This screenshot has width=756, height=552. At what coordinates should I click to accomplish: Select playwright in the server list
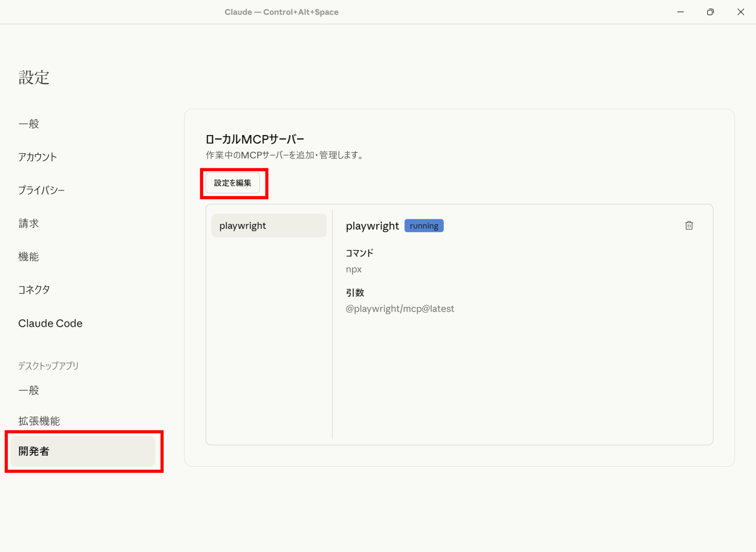click(x=269, y=226)
